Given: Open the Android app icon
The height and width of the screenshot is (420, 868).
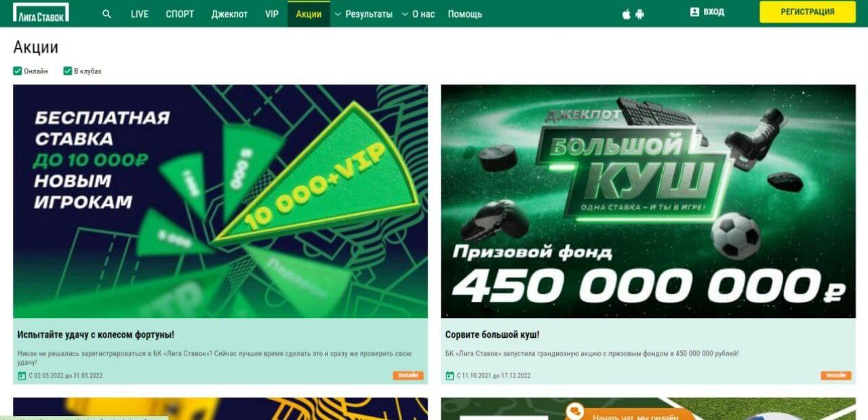Looking at the screenshot, I should [639, 14].
